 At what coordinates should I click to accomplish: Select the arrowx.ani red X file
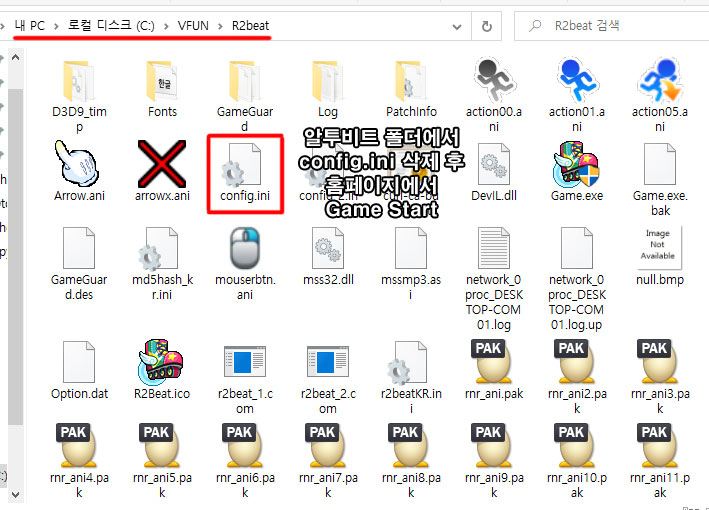point(162,172)
